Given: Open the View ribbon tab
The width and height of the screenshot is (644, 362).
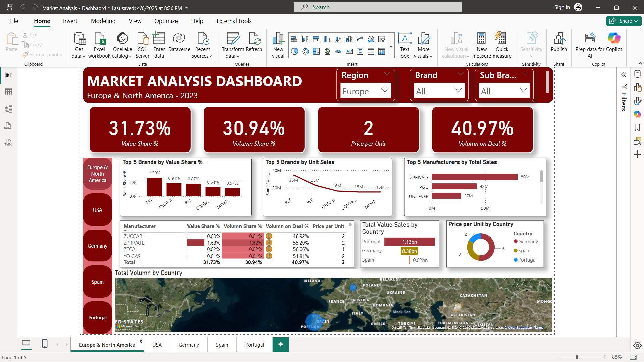Looking at the screenshot, I should (x=135, y=21).
